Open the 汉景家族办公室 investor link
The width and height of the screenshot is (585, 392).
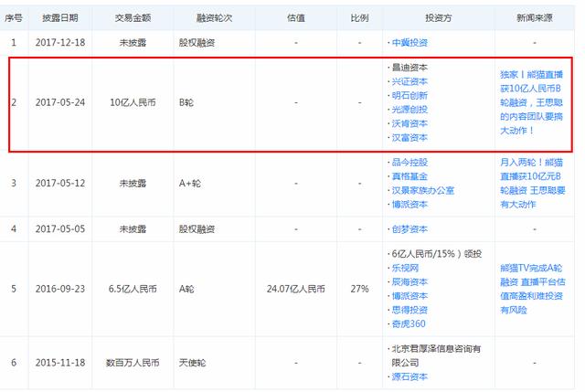point(422,190)
